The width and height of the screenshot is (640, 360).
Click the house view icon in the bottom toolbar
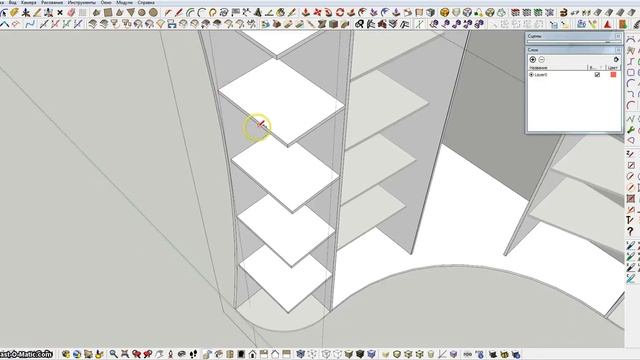tap(253, 354)
